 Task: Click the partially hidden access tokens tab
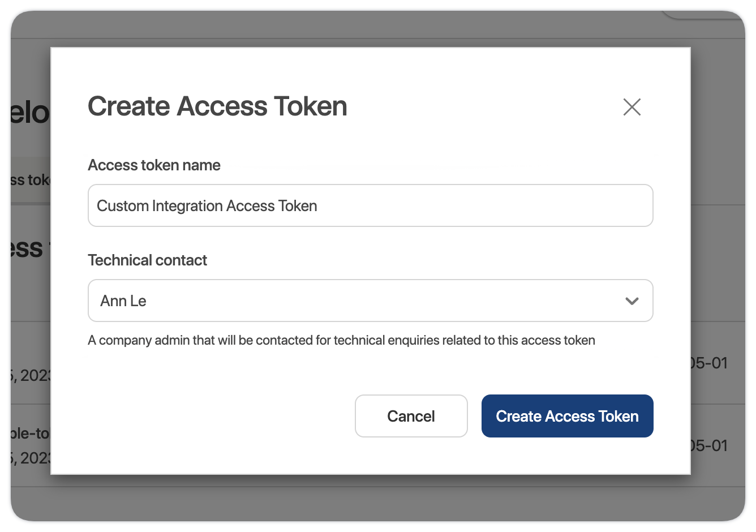click(31, 180)
